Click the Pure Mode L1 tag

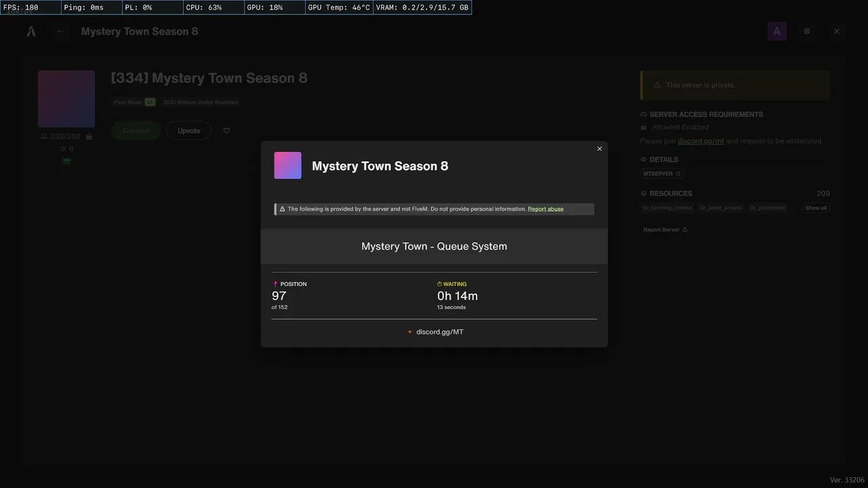pos(134,102)
